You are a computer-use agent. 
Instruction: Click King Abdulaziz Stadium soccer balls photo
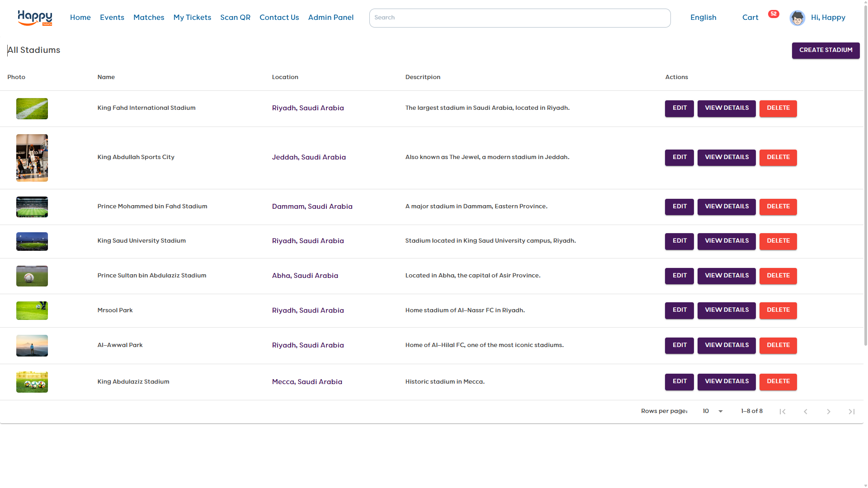tap(32, 382)
